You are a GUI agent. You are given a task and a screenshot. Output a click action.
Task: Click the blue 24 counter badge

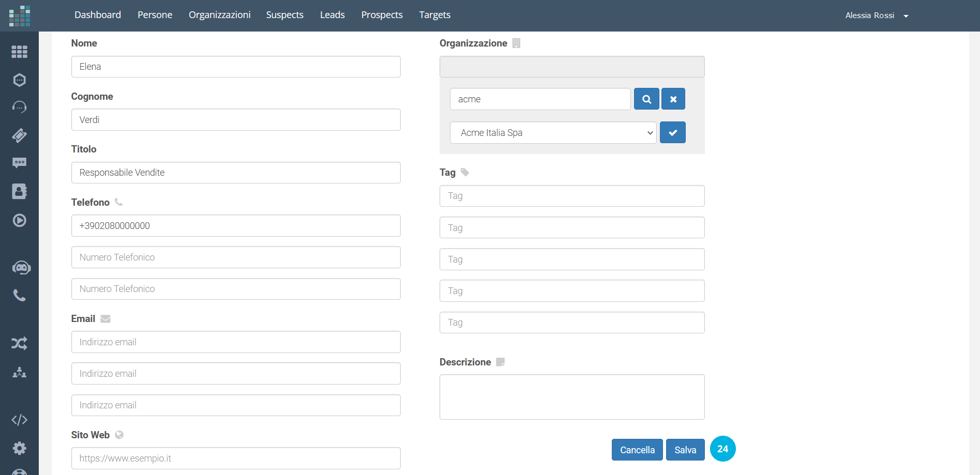click(x=722, y=449)
